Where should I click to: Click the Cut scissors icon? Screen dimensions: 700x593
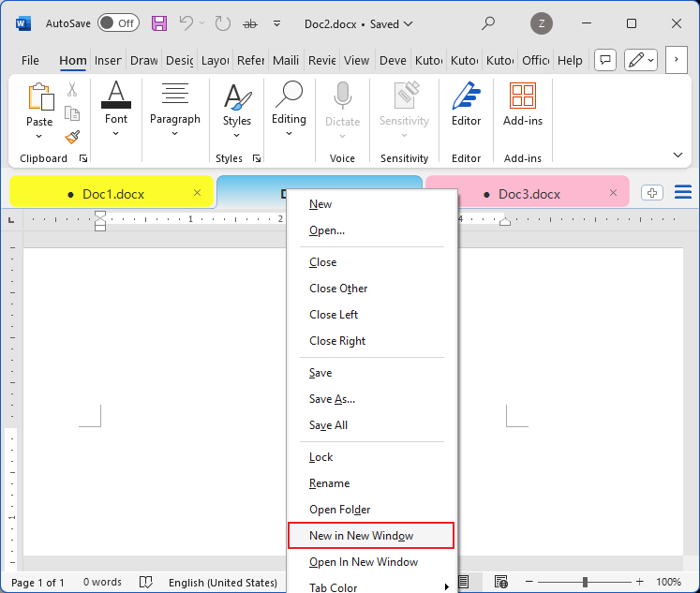pos(72,90)
